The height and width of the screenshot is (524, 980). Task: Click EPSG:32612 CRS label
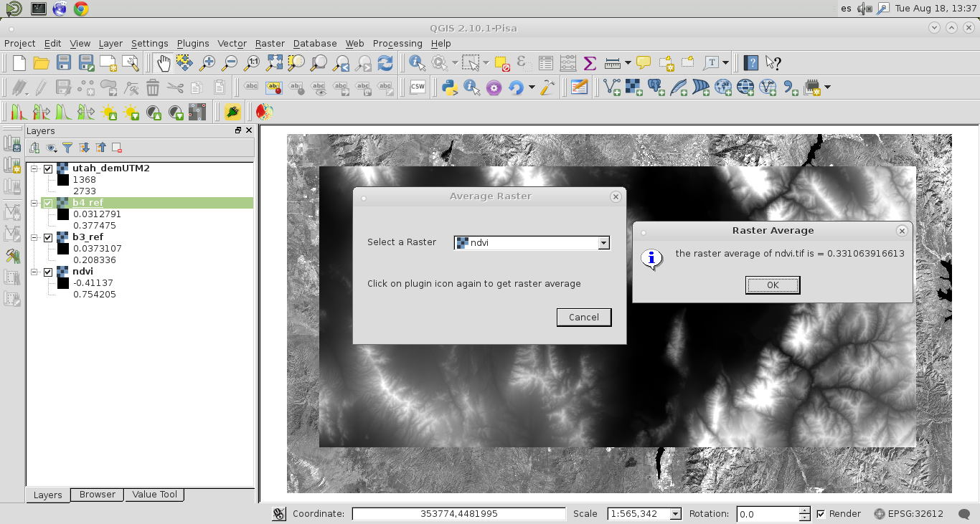pyautogui.click(x=915, y=514)
